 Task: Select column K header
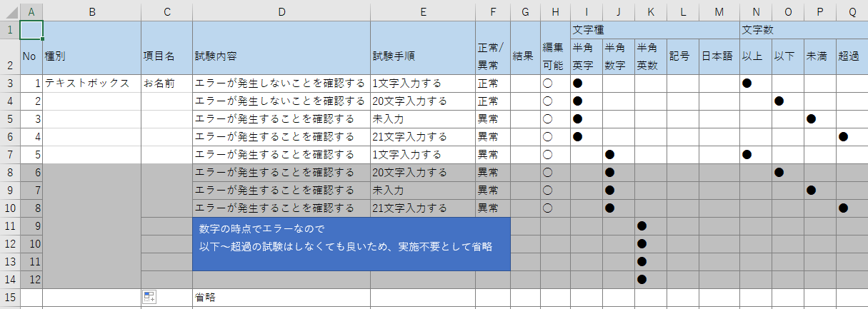coord(650,12)
